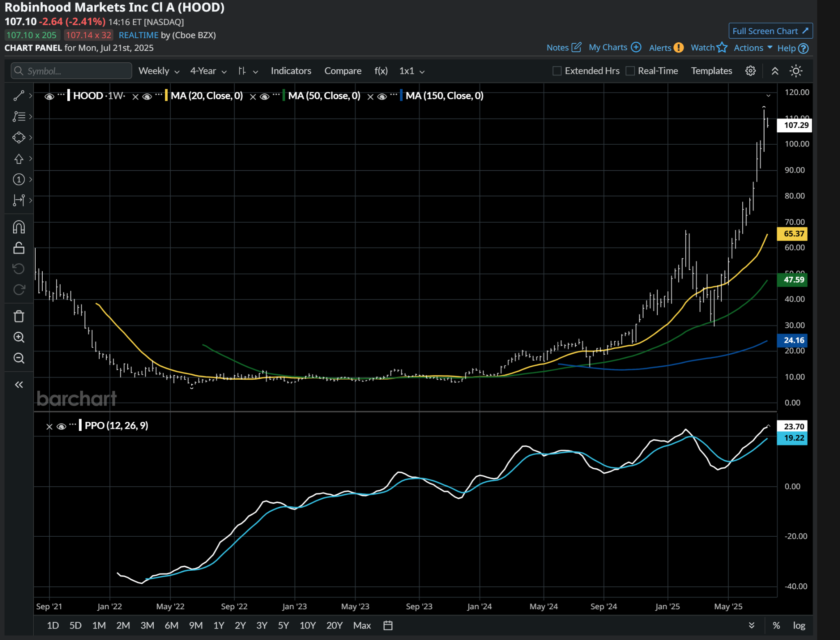This screenshot has width=840, height=640.
Task: Click the blue MA (150) color marker
Action: (x=401, y=96)
